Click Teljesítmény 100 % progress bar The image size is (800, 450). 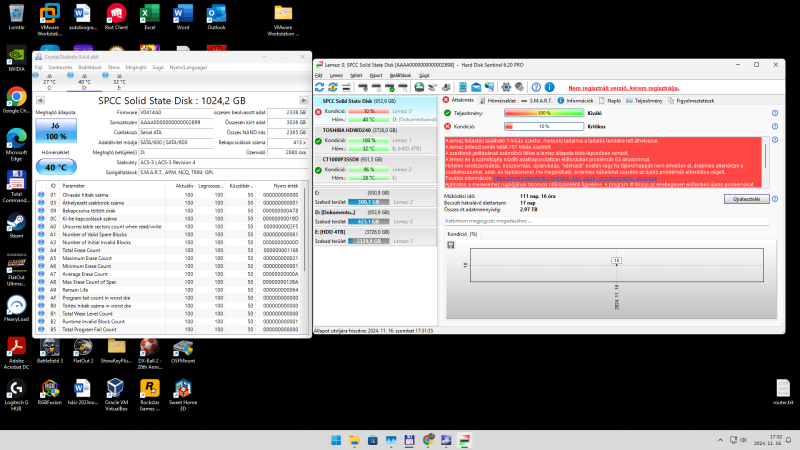544,113
